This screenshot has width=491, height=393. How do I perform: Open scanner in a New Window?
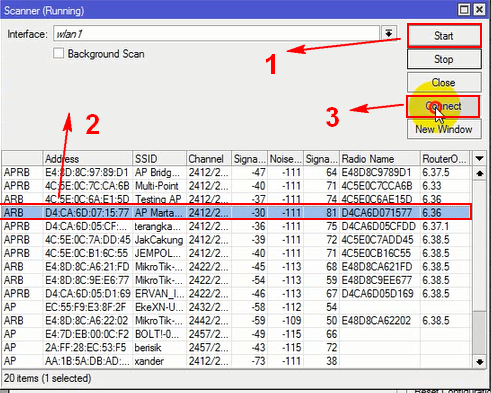[x=444, y=129]
